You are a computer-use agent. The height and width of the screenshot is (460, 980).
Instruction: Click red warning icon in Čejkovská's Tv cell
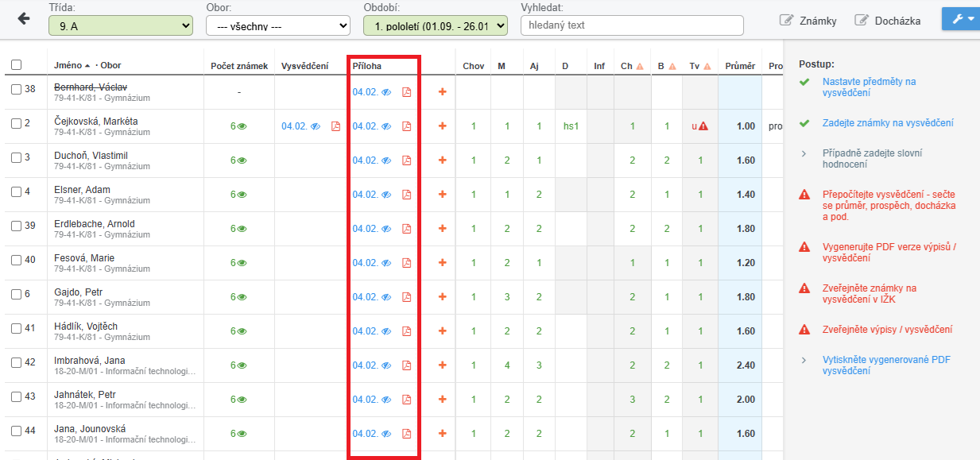[x=704, y=126]
